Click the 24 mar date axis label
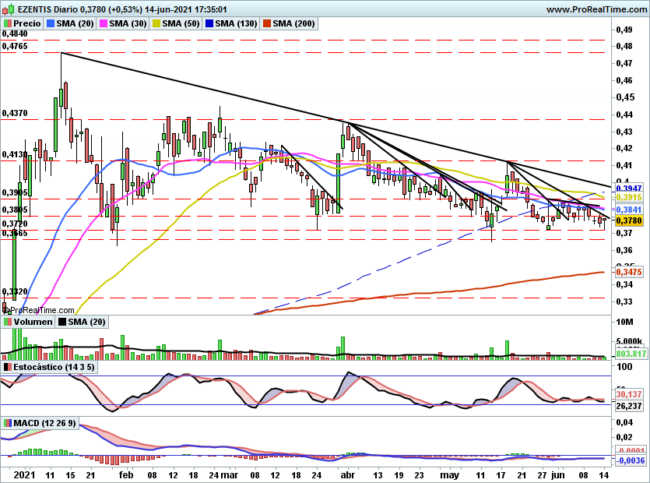Image resolution: width=650 pixels, height=483 pixels. click(223, 475)
